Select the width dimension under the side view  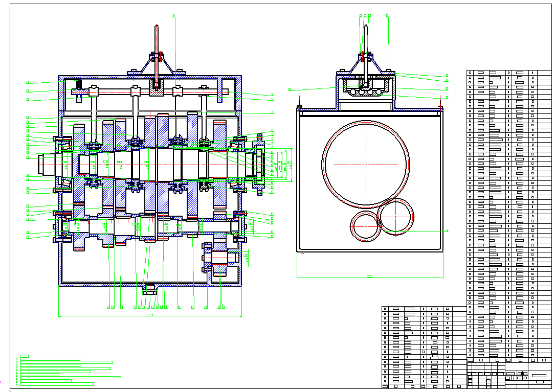[x=369, y=276]
